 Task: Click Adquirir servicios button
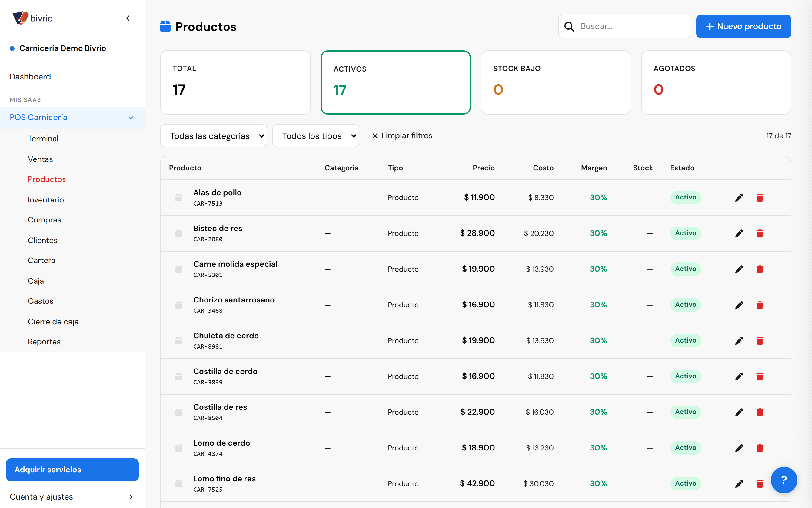tap(72, 470)
